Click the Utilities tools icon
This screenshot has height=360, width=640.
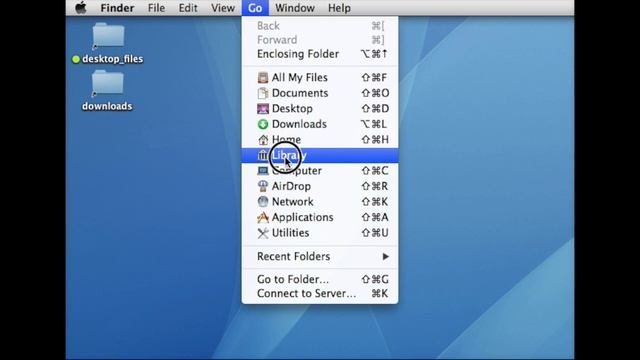pyautogui.click(x=263, y=233)
